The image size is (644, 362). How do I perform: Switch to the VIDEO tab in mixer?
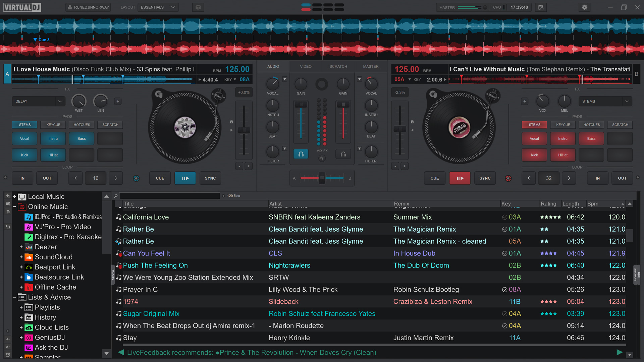(x=306, y=66)
